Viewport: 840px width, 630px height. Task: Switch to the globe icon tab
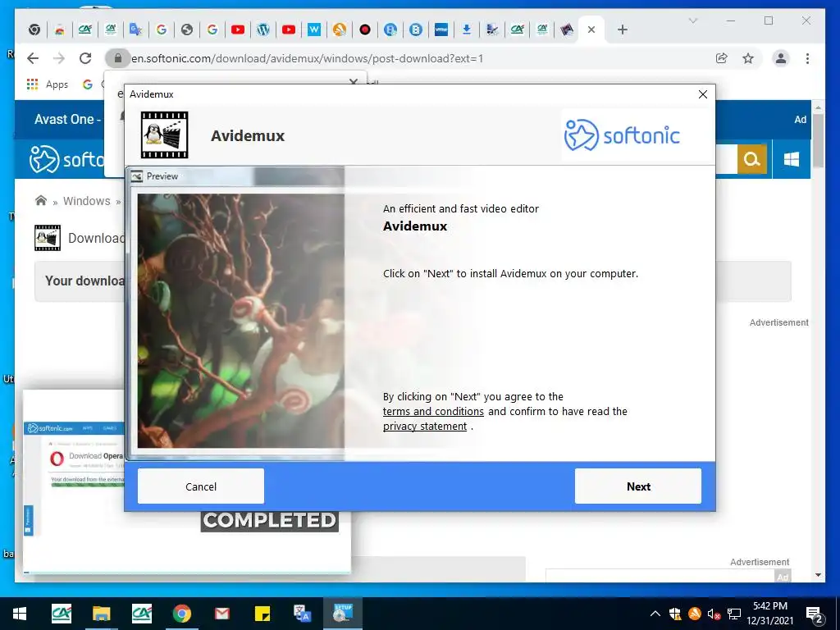186,30
